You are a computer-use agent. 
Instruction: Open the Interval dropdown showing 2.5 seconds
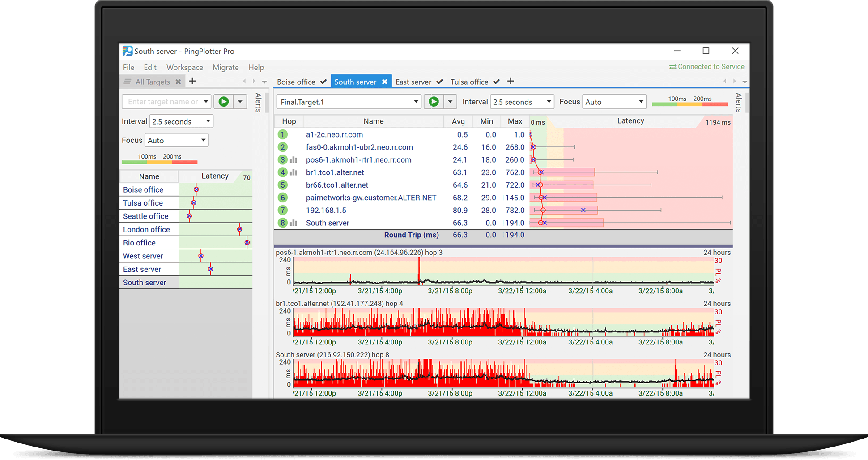coord(521,102)
